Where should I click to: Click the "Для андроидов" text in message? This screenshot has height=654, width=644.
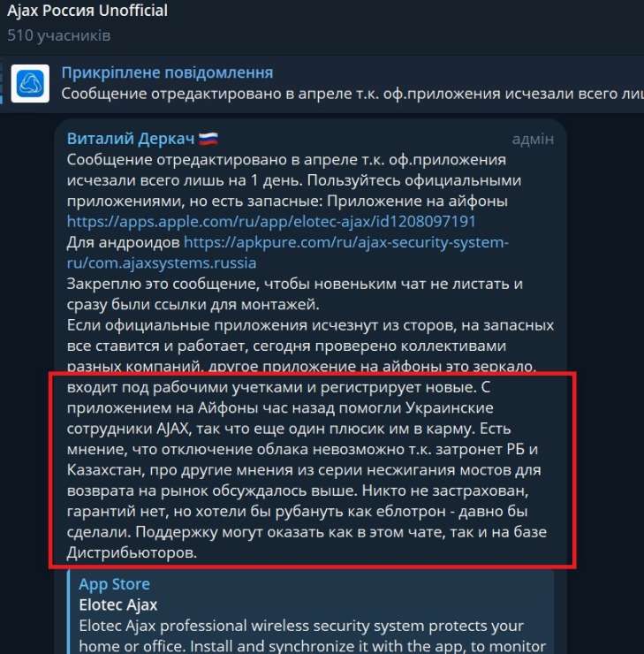pyautogui.click(x=123, y=241)
